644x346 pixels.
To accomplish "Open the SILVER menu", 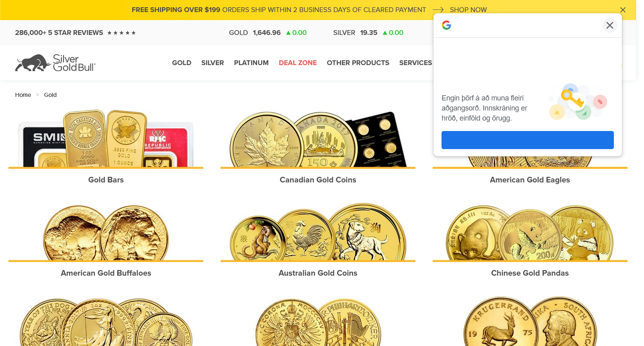I will point(213,63).
